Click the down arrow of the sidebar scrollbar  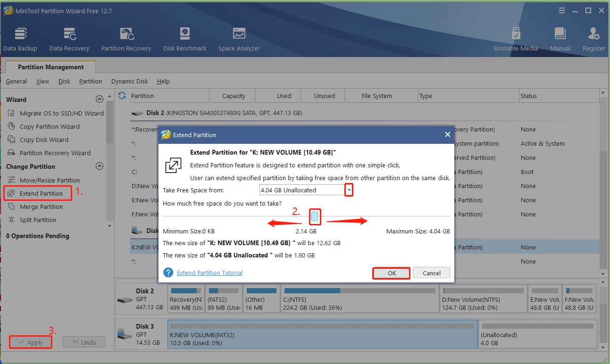pyautogui.click(x=109, y=225)
